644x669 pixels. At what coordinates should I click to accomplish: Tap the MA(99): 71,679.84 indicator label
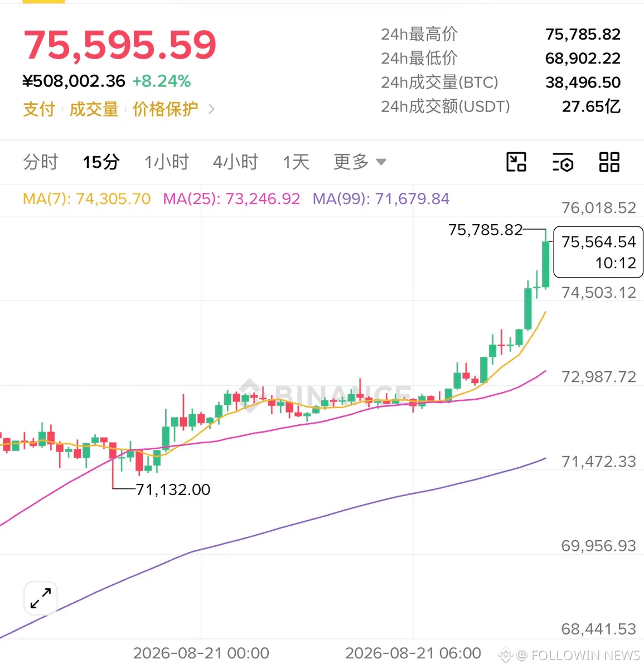click(x=381, y=199)
